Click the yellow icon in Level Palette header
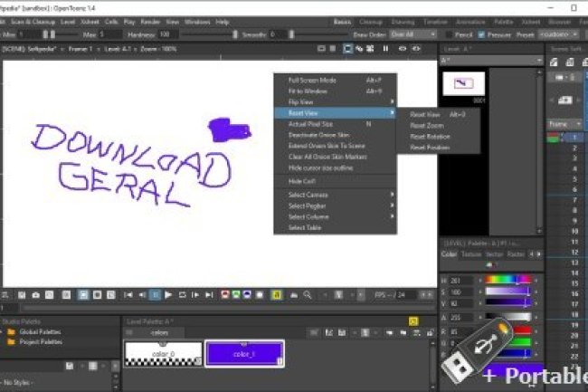 (x=413, y=320)
